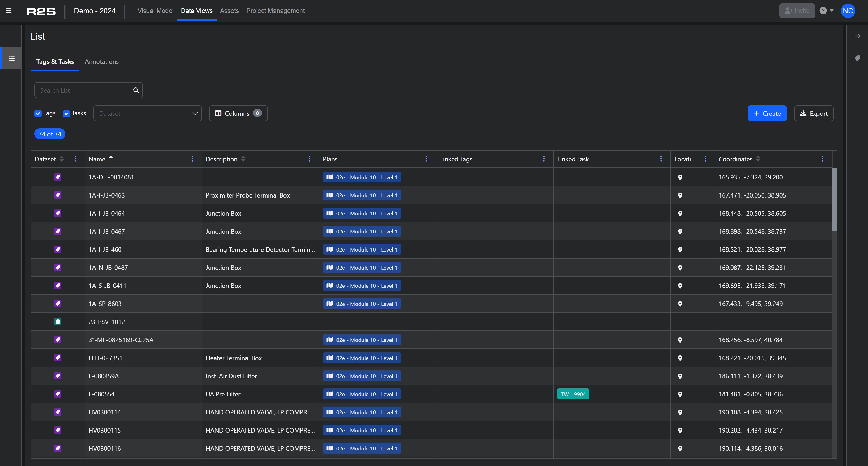
Task: Click the task icon for 23-PSV-1012
Action: (58, 322)
